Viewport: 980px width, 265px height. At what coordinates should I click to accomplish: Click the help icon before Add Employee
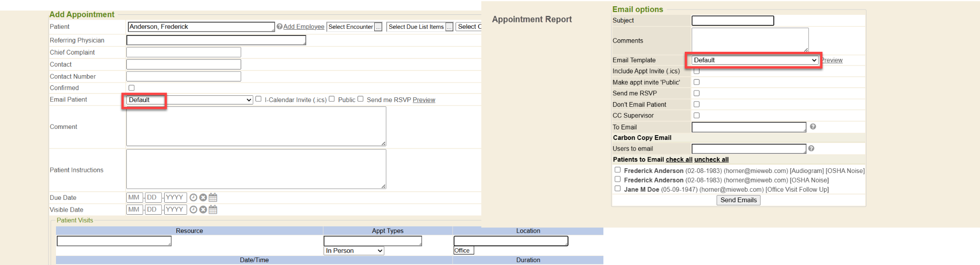(x=279, y=26)
